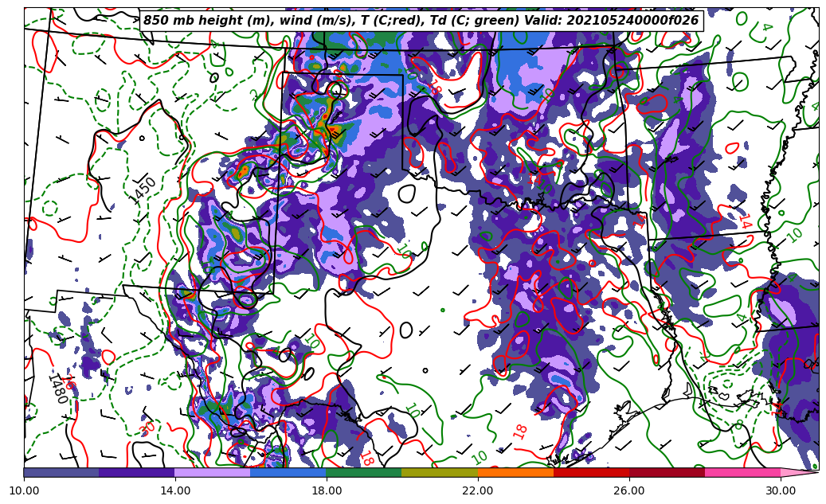Click the red 14 temperature contour label
This screenshot has width=826, height=504.
[x=744, y=221]
